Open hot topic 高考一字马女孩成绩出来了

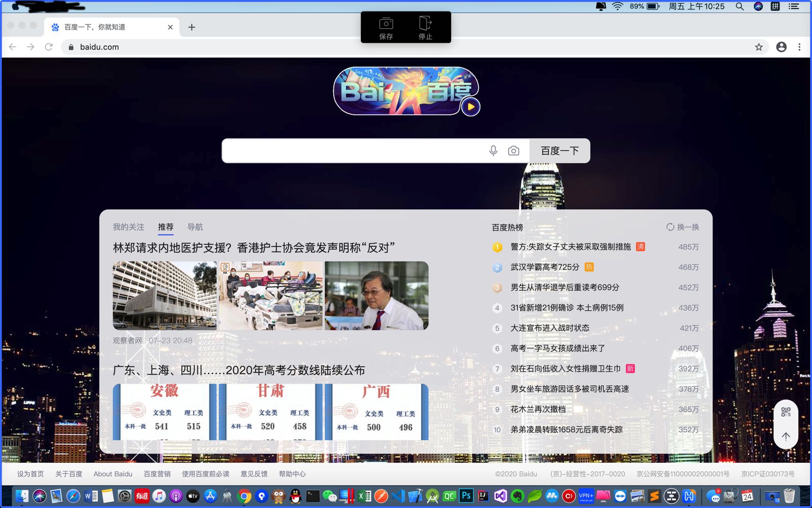(558, 349)
